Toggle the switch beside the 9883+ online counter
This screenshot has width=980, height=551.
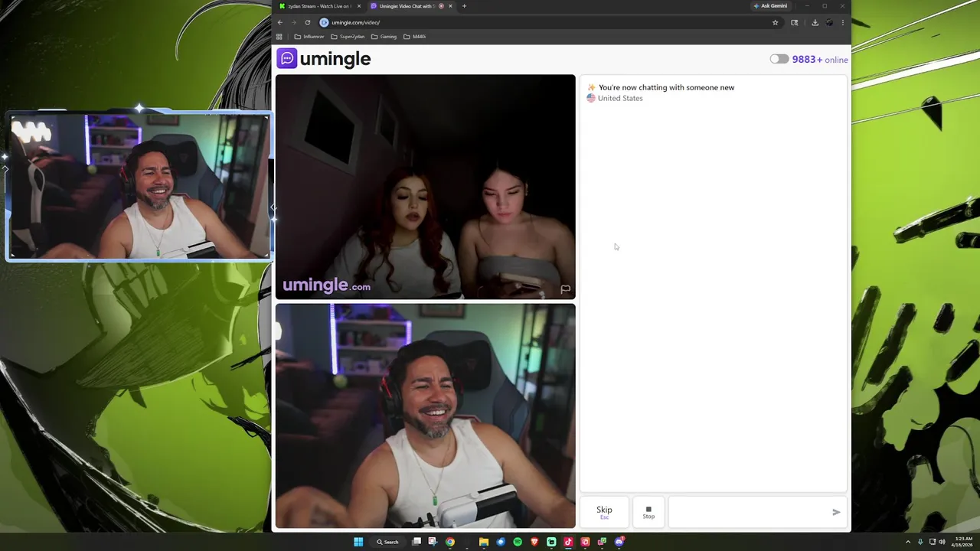click(x=779, y=59)
